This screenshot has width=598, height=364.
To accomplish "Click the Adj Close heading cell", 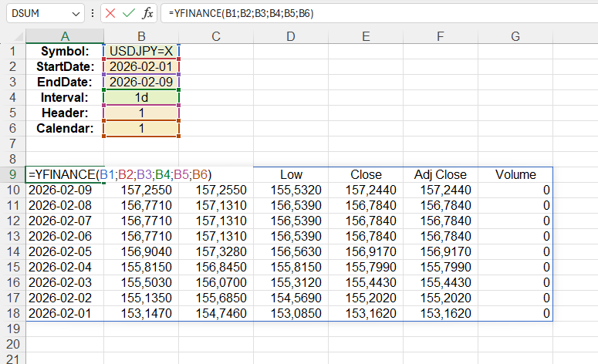I will 440,174.
